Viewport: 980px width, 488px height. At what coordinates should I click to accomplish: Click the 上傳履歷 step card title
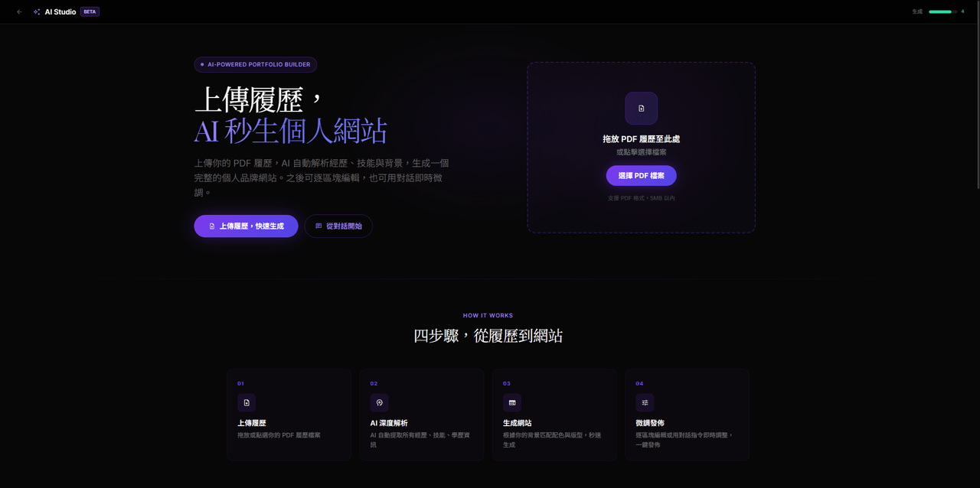[x=252, y=423]
